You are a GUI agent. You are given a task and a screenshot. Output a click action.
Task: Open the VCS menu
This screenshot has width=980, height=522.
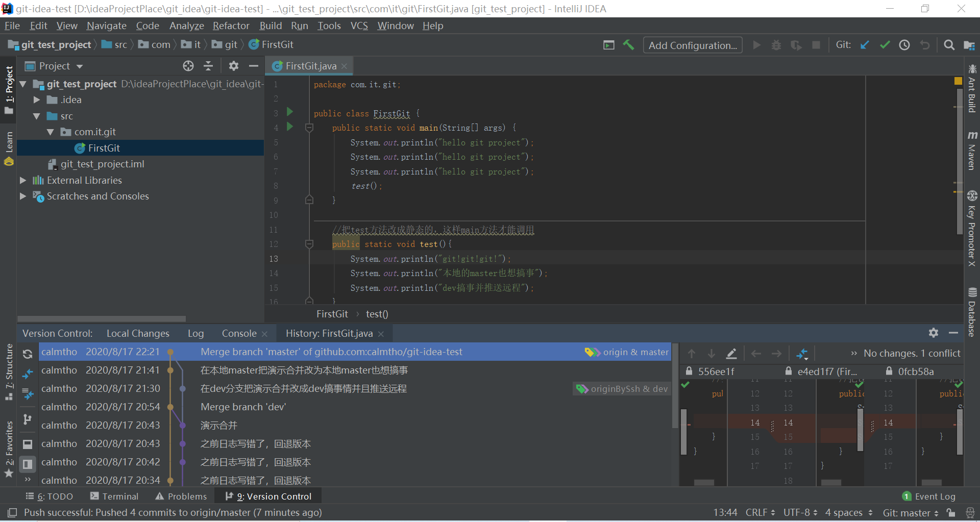point(359,26)
